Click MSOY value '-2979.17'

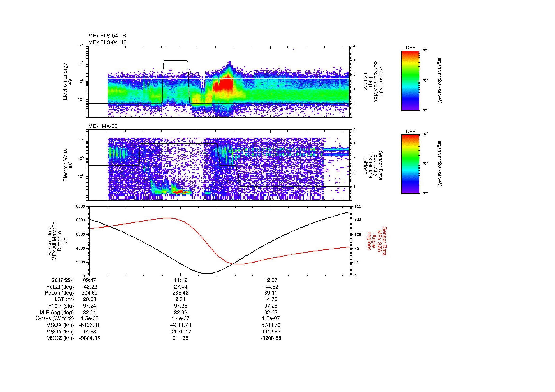(181, 332)
